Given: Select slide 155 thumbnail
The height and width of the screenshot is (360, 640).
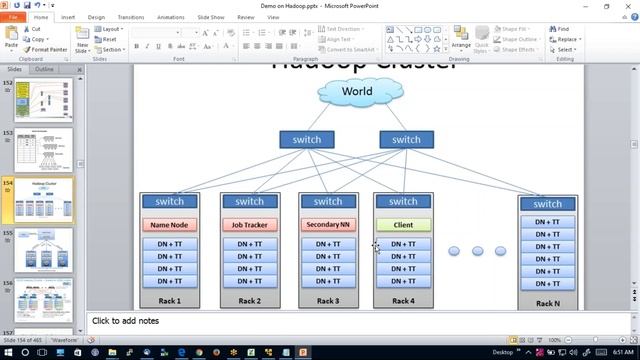Looking at the screenshot, I should click(44, 250).
